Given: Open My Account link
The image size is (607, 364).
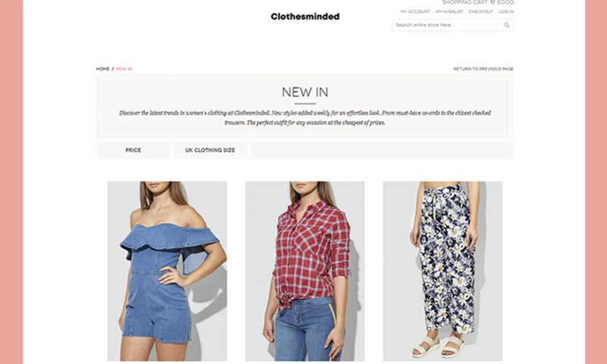Looking at the screenshot, I should (x=415, y=11).
